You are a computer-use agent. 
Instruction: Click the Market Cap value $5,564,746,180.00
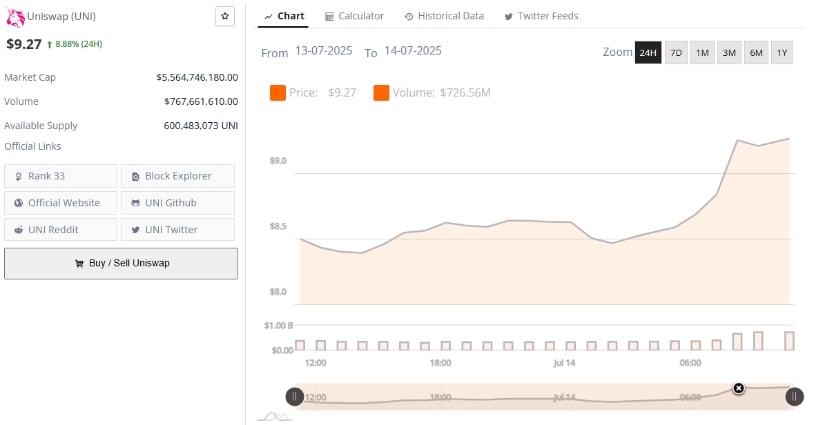click(x=197, y=77)
